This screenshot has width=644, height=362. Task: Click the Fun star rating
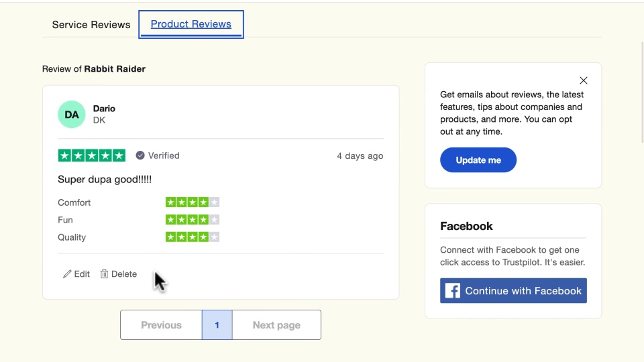pos(193,220)
